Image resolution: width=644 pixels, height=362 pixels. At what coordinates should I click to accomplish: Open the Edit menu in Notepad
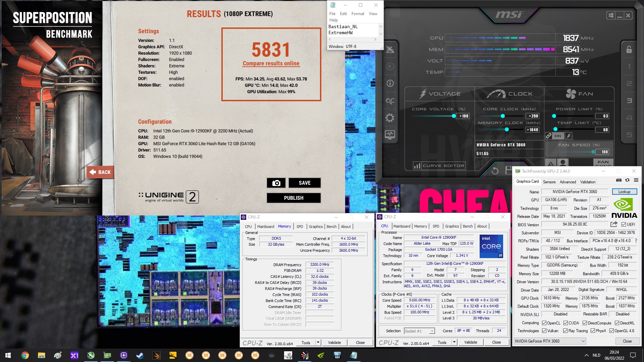tap(343, 14)
